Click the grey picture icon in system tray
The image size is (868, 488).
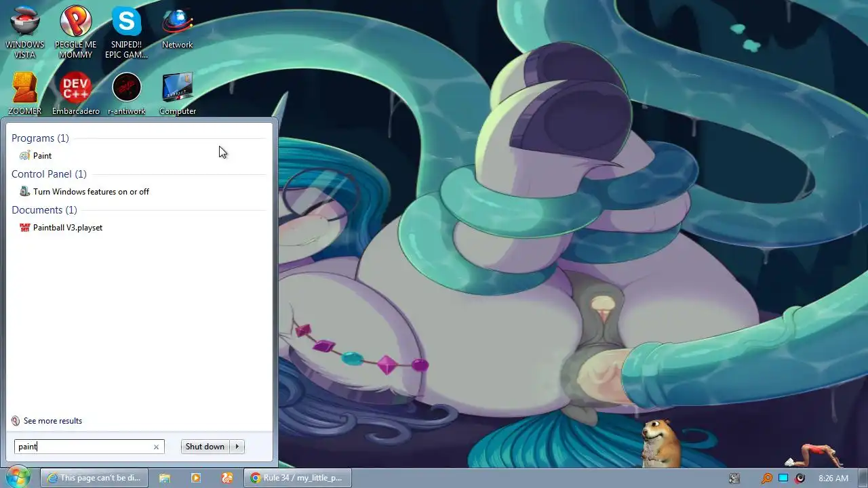point(734,479)
